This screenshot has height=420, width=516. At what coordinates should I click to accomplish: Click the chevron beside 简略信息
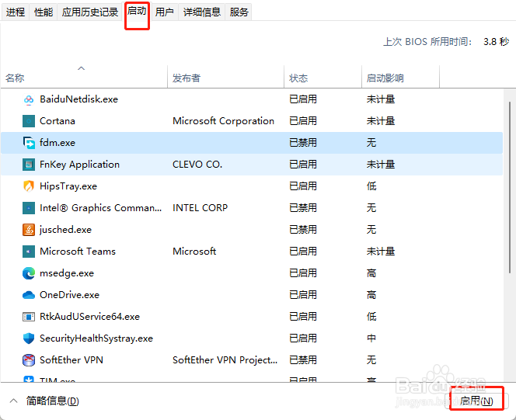point(13,401)
